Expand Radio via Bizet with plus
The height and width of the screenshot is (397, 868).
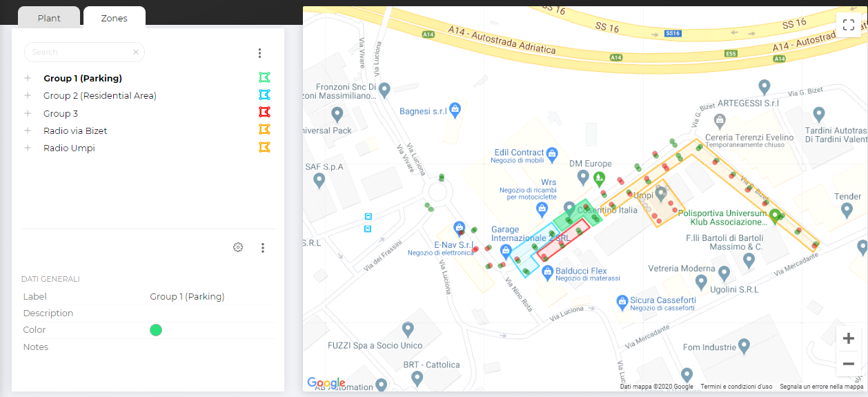28,130
